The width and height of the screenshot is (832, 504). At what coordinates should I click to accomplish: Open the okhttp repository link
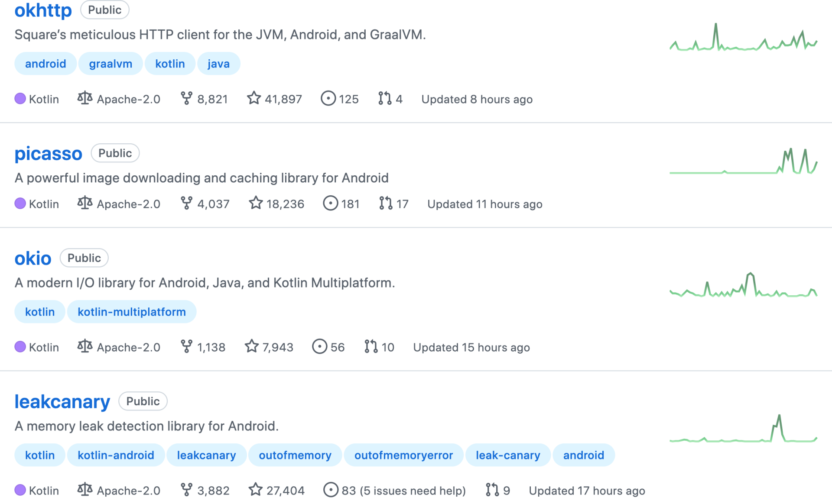click(43, 10)
